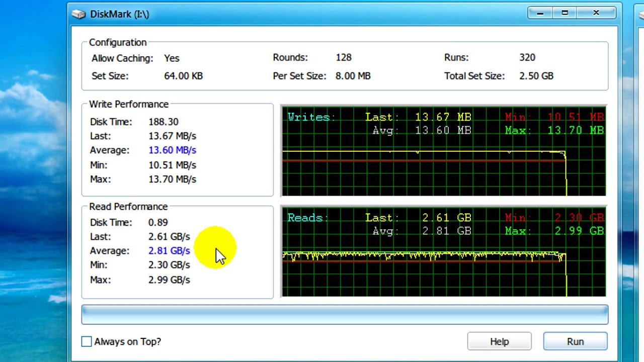Screen dimensions: 644x362
Task: Click write Disk Time value 188.30
Action: tap(163, 122)
